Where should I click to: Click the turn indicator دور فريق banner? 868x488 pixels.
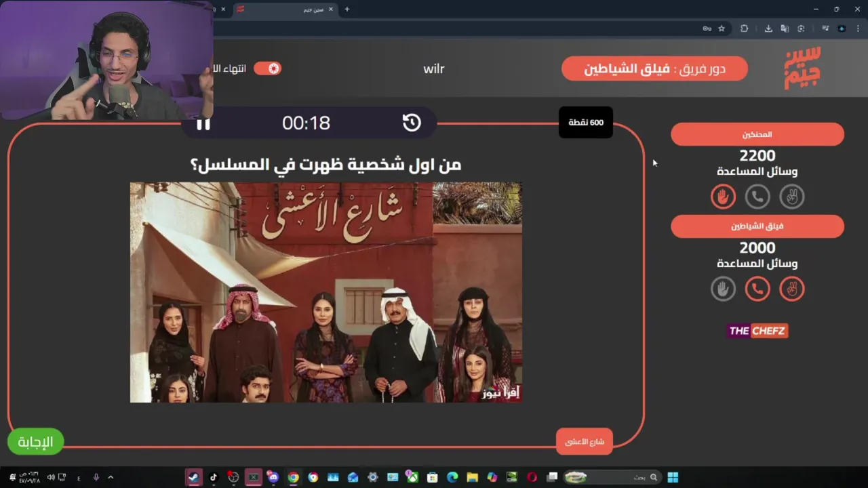pyautogui.click(x=654, y=68)
